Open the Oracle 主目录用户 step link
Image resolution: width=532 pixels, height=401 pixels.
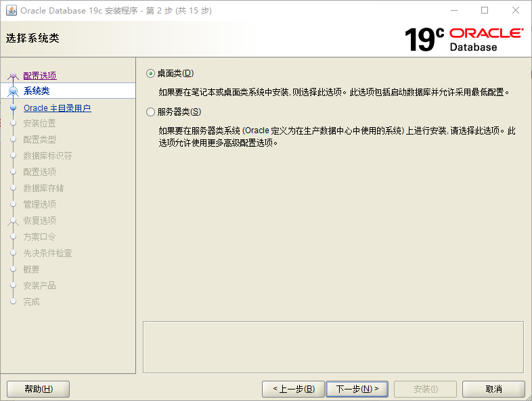[58, 108]
